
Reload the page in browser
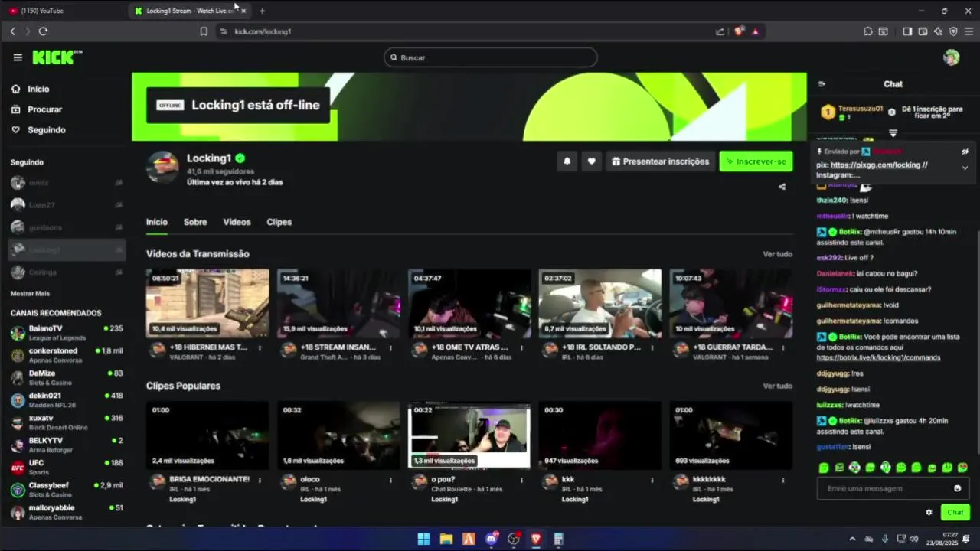point(43,31)
